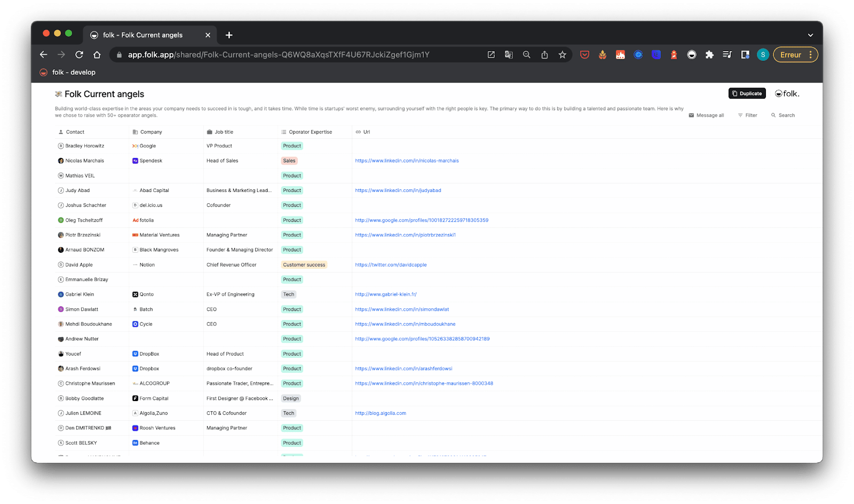
Task: Click the Sales tag for Nicolas Marchais
Action: pos(289,161)
